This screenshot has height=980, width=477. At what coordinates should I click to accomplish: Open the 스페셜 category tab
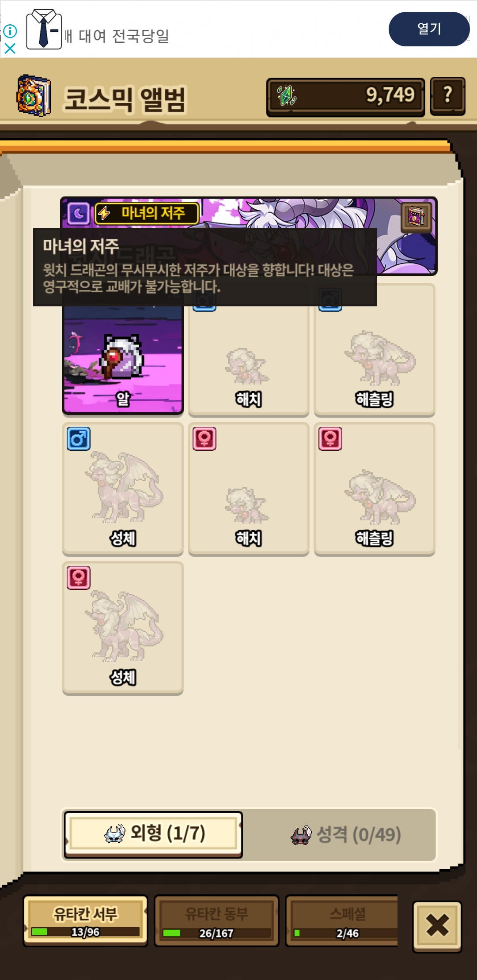coord(342,921)
